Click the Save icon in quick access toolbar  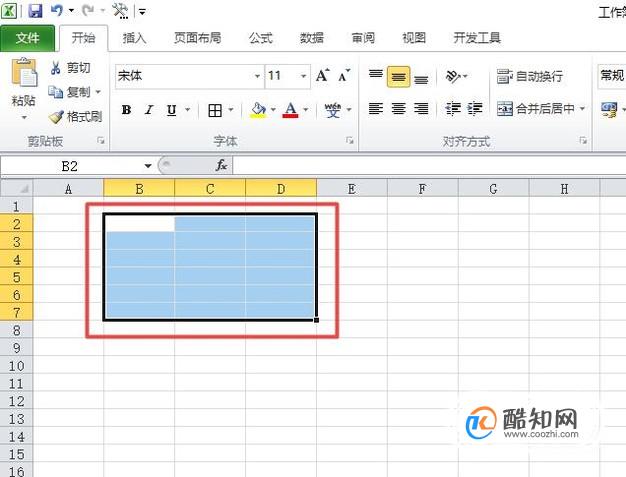click(35, 10)
